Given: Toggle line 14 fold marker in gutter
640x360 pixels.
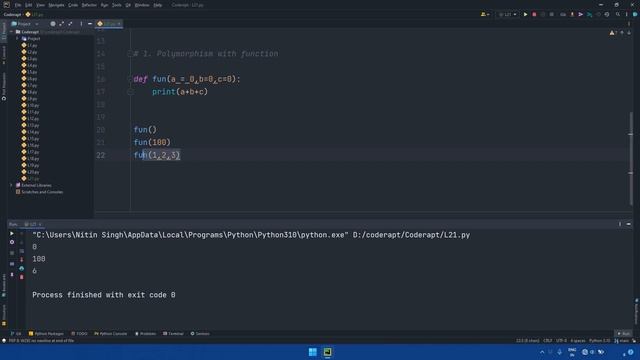Looking at the screenshot, I should pyautogui.click(x=130, y=53).
